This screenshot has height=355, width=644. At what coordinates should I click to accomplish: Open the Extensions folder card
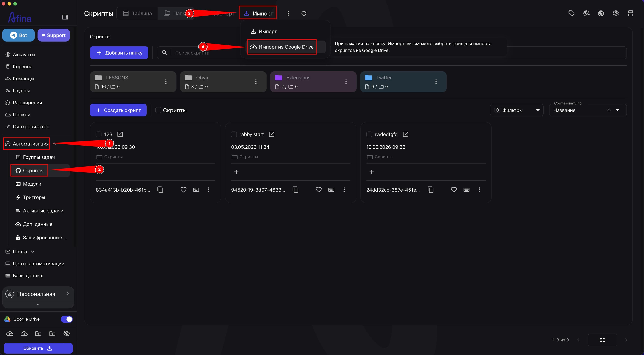pos(313,82)
